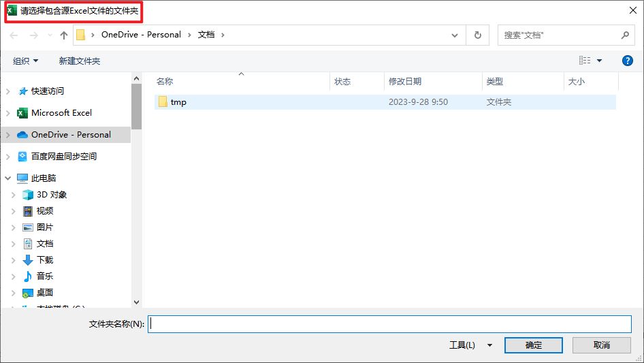Click 新建文件夹 in the toolbar
The height and width of the screenshot is (363, 644).
[x=79, y=61]
